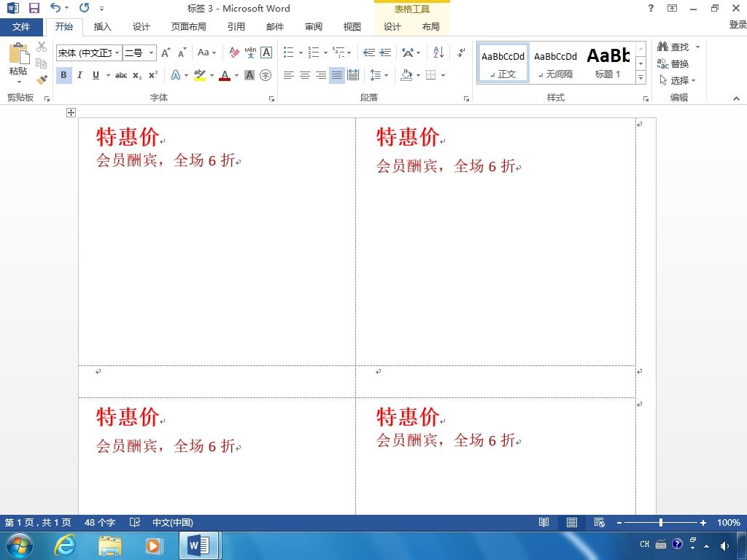Viewport: 747px width, 560px height.
Task: Apply character shading with the gray A icon
Action: click(x=249, y=75)
